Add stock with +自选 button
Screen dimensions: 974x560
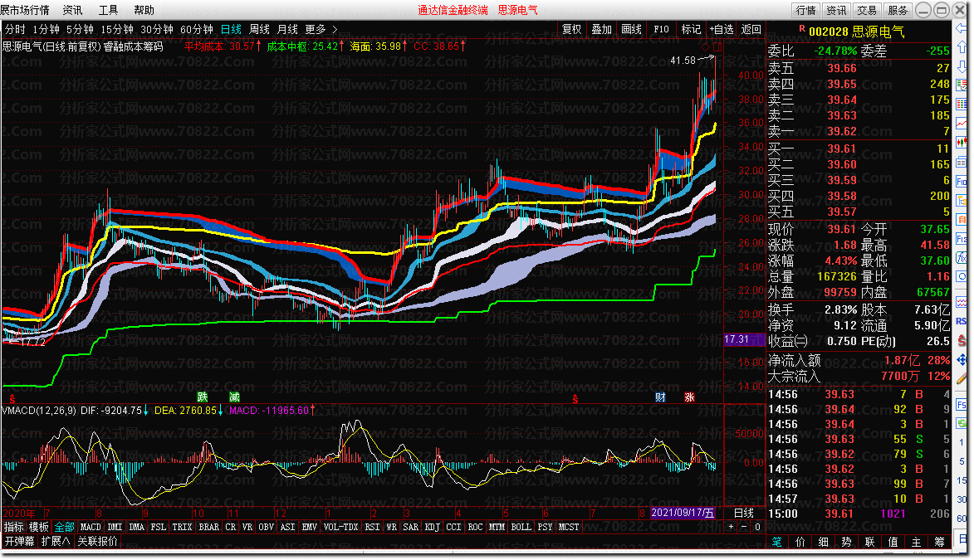722,29
